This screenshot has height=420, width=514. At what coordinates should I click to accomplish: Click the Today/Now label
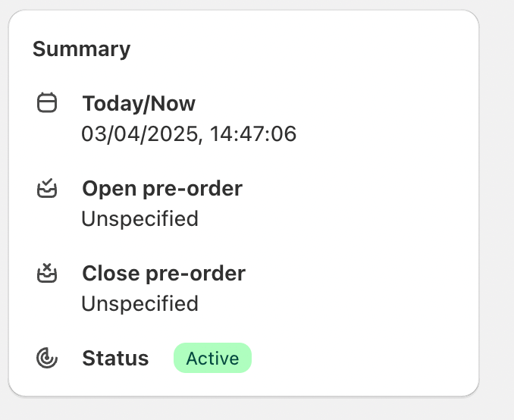coord(139,104)
